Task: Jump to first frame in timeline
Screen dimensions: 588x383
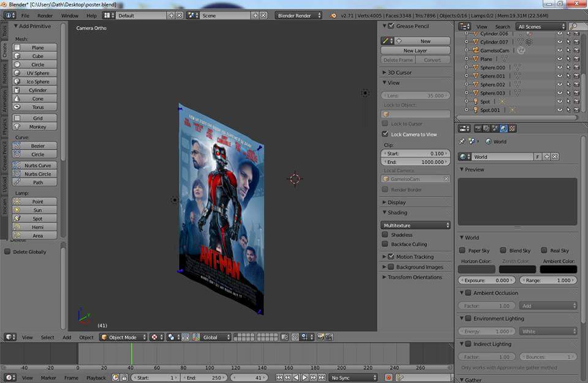Action: point(279,377)
